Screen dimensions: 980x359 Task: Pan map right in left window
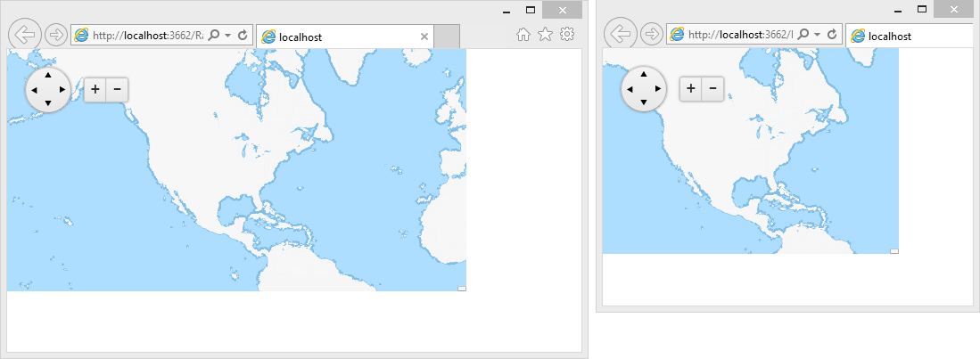pos(62,89)
